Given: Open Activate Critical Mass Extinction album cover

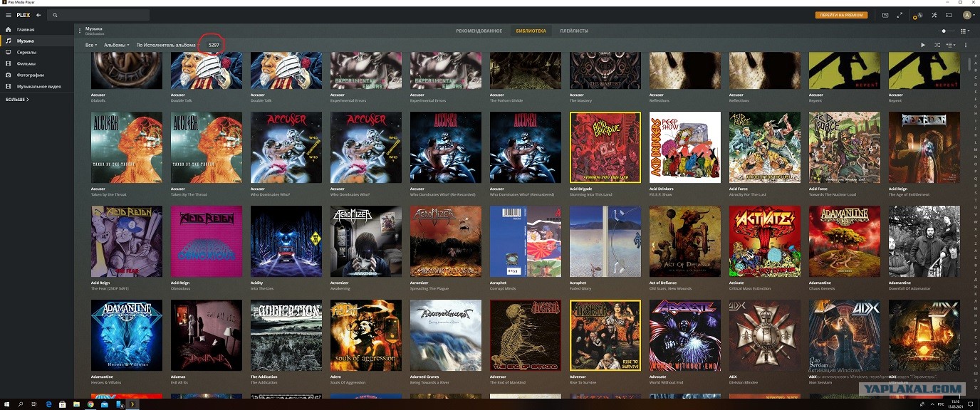Looking at the screenshot, I should coord(764,241).
